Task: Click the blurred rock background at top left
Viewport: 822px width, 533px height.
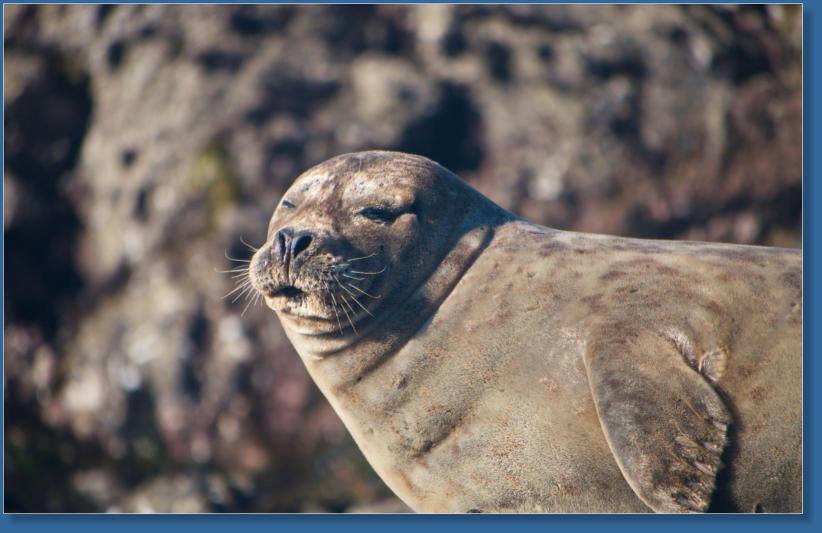Action: (100, 80)
